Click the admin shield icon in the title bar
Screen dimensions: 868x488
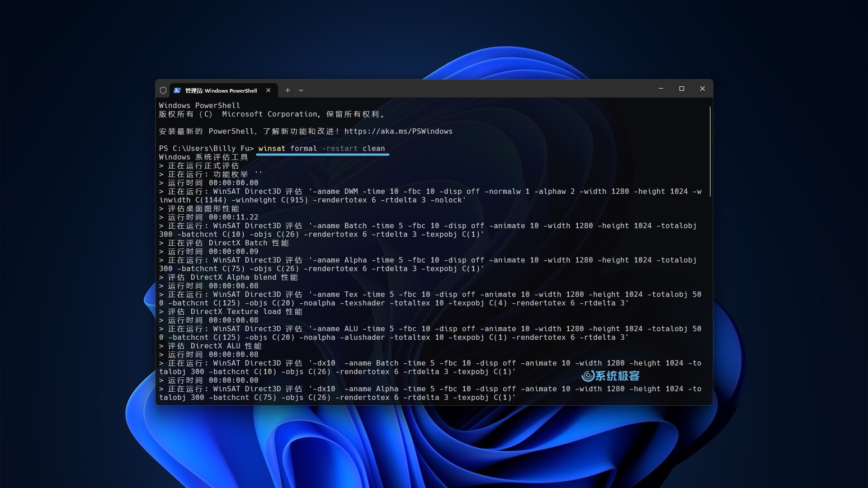point(163,90)
